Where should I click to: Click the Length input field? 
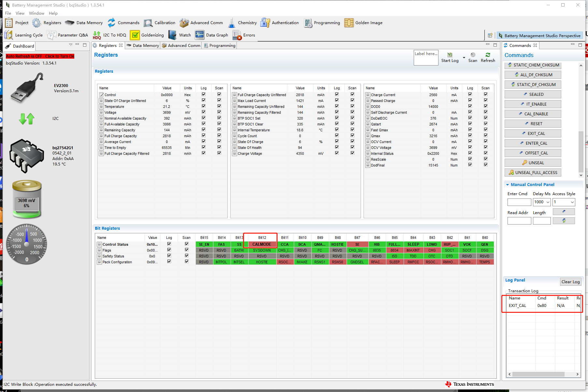coord(542,221)
